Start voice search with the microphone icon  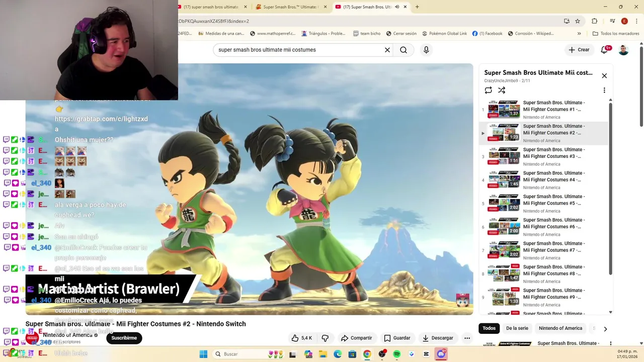tap(426, 50)
